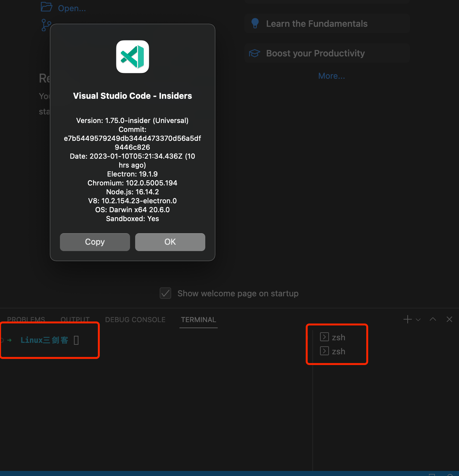Maximize the panel with the chevron-up control

tap(433, 319)
